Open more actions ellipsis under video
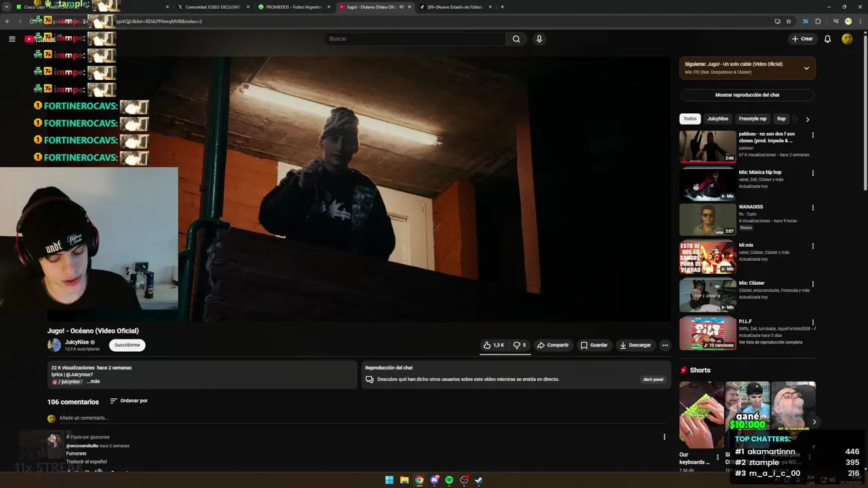 point(665,345)
